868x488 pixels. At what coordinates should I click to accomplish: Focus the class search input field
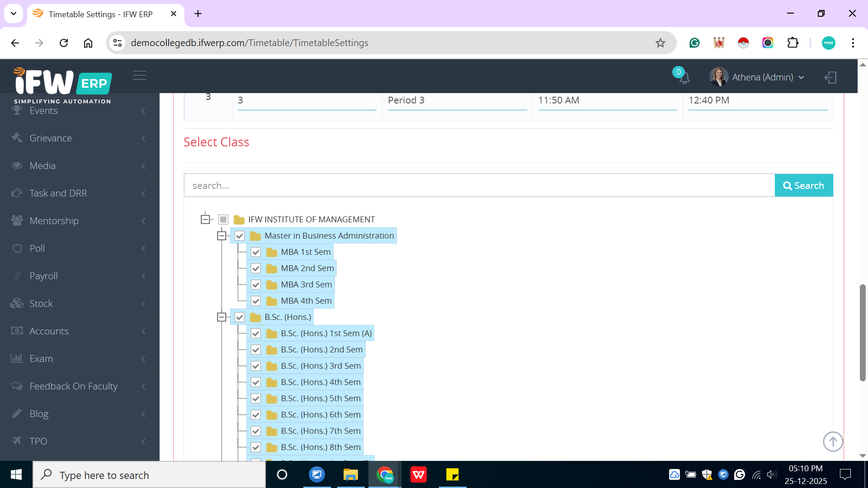pos(479,186)
